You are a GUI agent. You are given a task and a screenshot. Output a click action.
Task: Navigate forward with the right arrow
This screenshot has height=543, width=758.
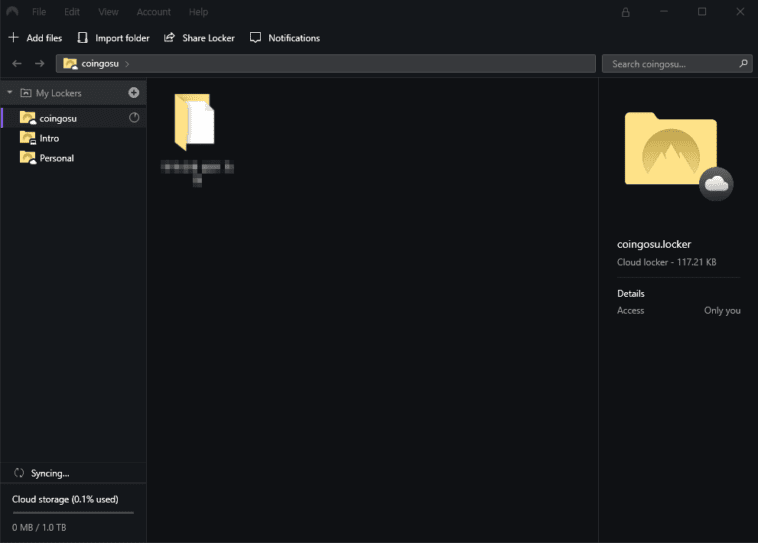pos(39,64)
